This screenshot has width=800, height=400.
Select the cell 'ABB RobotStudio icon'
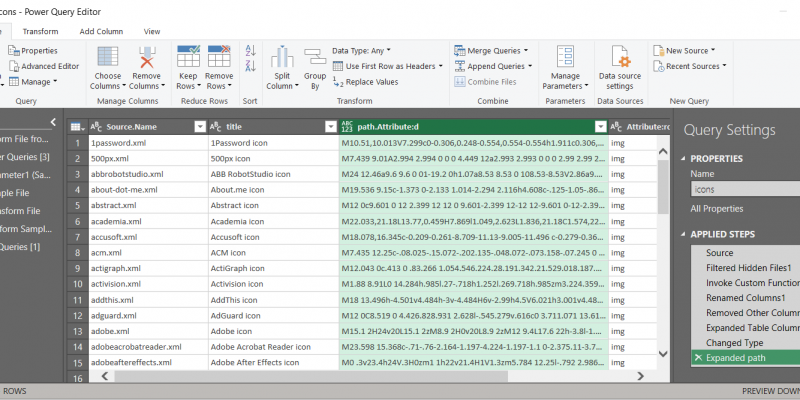(273, 174)
